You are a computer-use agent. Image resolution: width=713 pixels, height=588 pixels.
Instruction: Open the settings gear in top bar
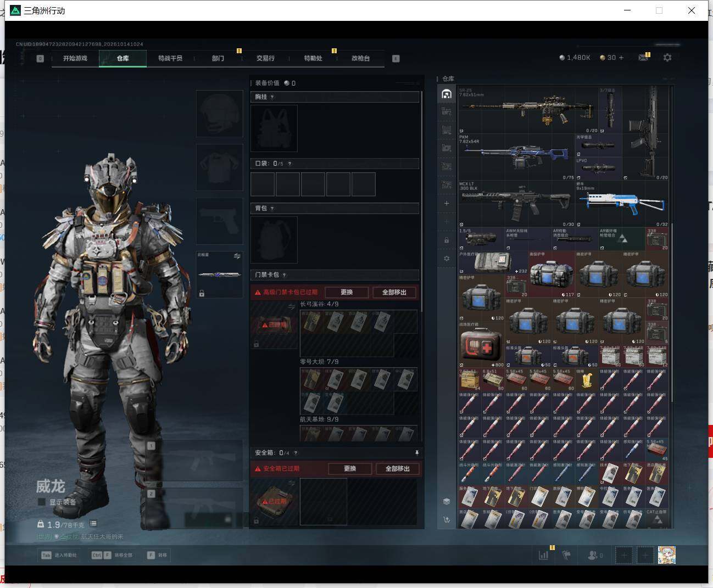coord(667,58)
